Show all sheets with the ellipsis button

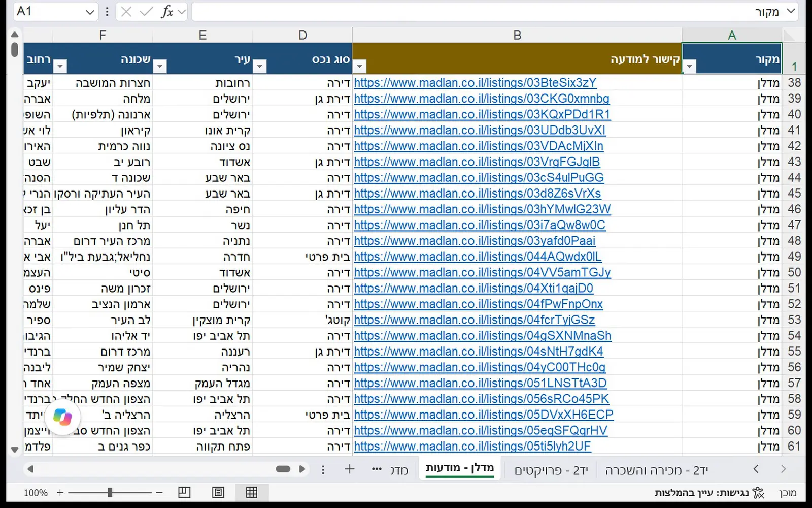click(377, 469)
